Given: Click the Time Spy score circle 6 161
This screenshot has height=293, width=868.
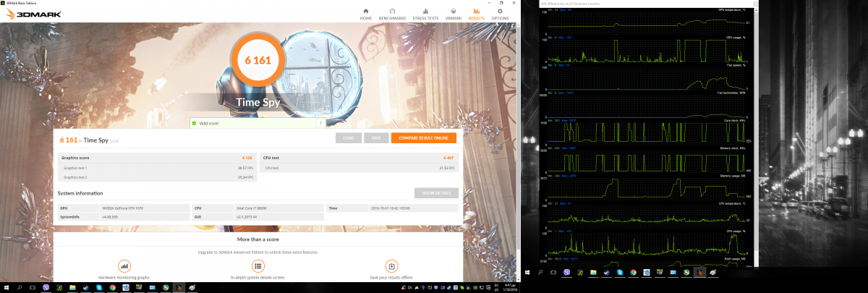Looking at the screenshot, I should [258, 60].
